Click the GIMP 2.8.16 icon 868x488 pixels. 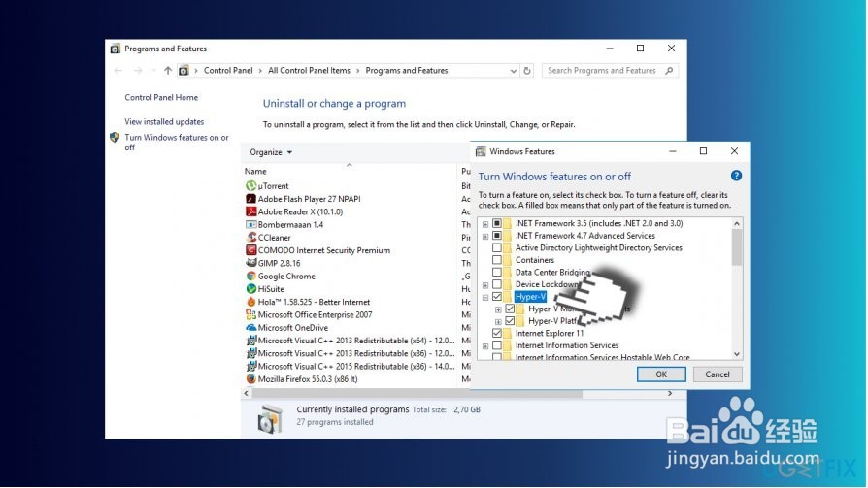point(250,263)
